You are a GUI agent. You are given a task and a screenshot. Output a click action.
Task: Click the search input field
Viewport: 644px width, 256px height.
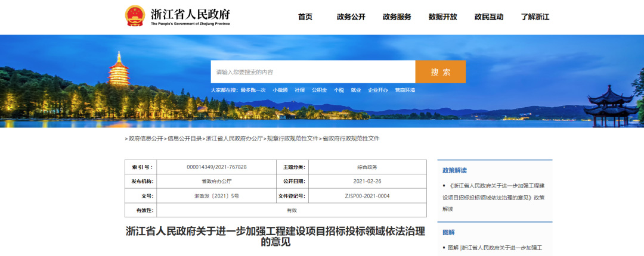[312, 72]
